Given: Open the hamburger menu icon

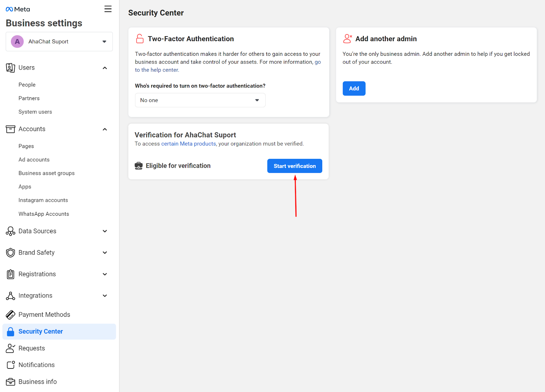Looking at the screenshot, I should coord(108,9).
